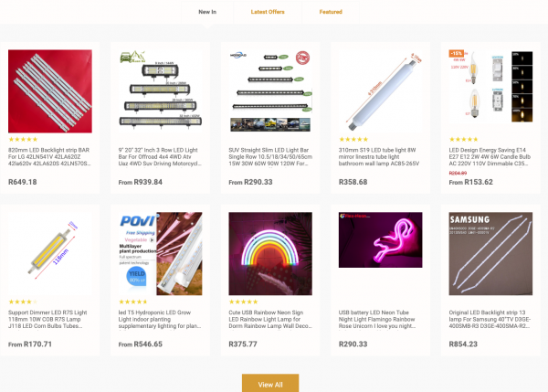Open Cute USB Rainbow Neon Sign title

(x=270, y=319)
